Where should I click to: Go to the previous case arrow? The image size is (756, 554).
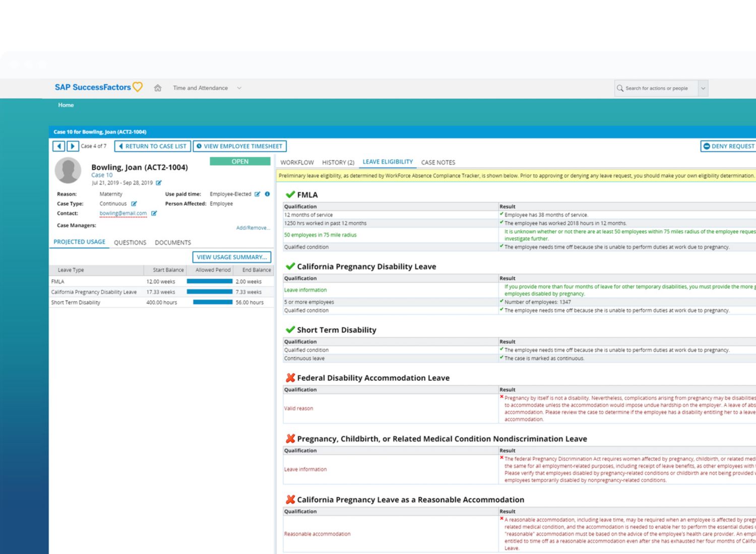click(59, 146)
